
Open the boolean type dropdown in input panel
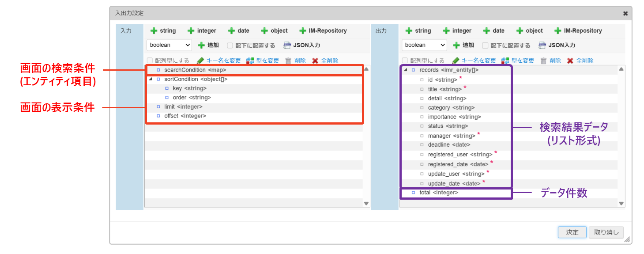point(169,45)
